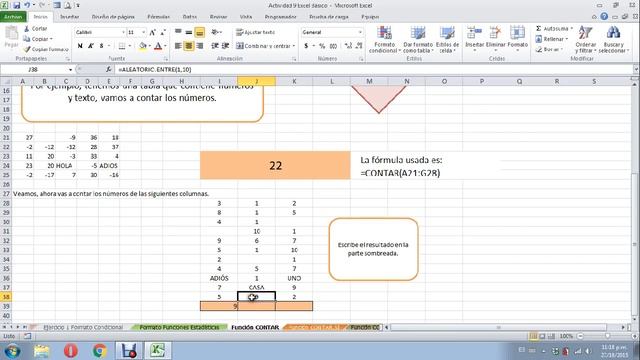Open Ordenar y filtrar menu
The height and width of the screenshot is (360, 640).
(x=586, y=39)
